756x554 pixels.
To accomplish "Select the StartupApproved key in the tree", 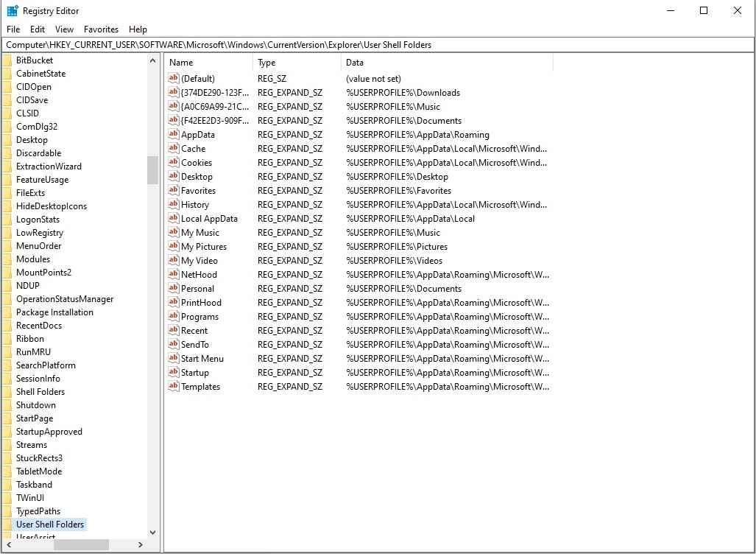I will 49,432.
